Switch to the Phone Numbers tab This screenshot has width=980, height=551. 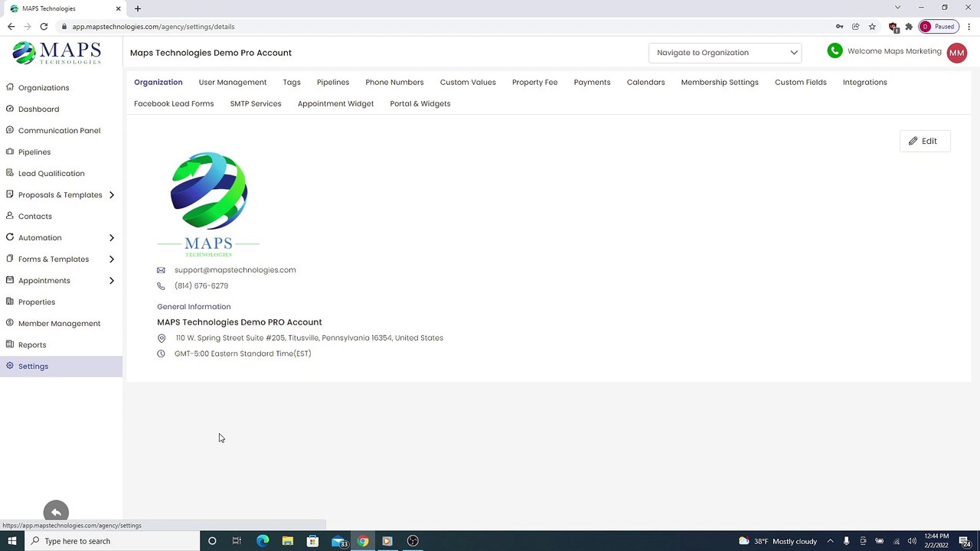tap(394, 82)
